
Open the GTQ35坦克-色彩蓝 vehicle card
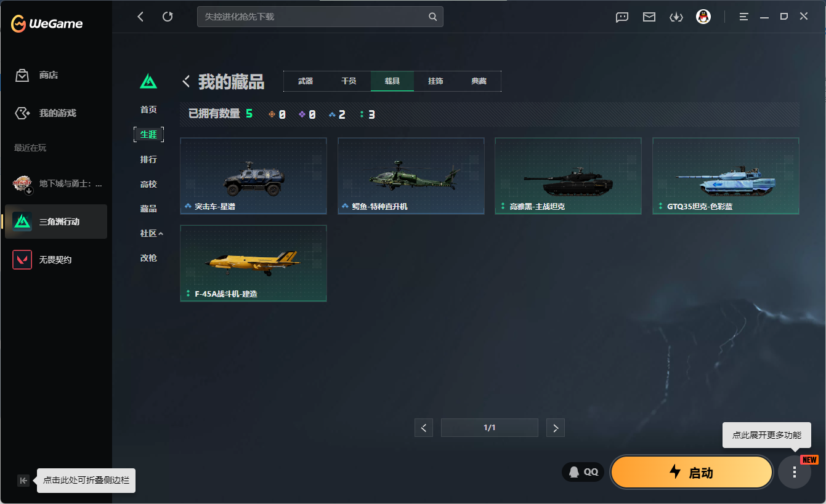point(726,176)
